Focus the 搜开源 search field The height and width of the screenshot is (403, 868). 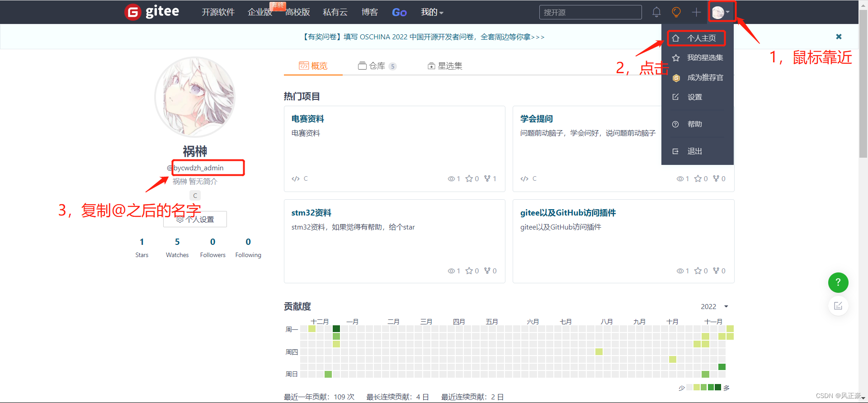click(590, 12)
